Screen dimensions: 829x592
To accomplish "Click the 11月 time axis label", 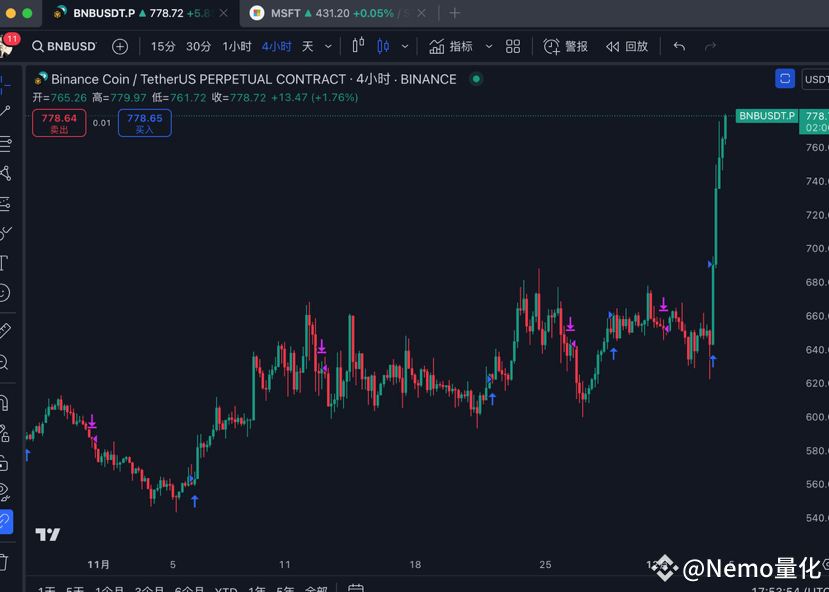I will (99, 565).
